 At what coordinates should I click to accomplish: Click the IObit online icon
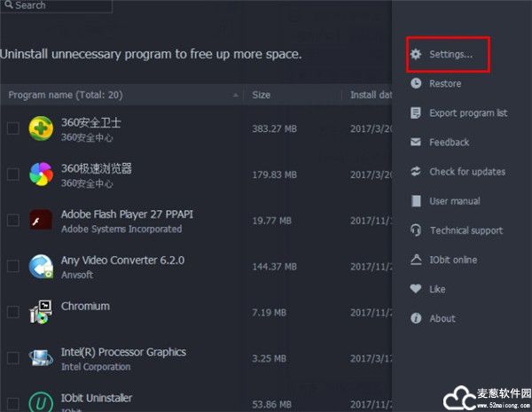tap(416, 260)
